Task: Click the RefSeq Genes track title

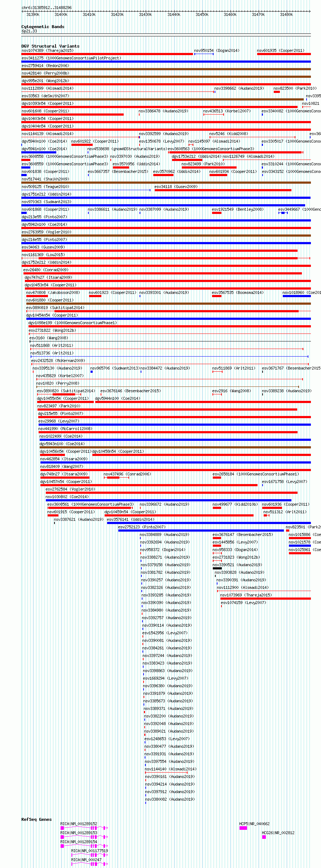Action: 36,819
